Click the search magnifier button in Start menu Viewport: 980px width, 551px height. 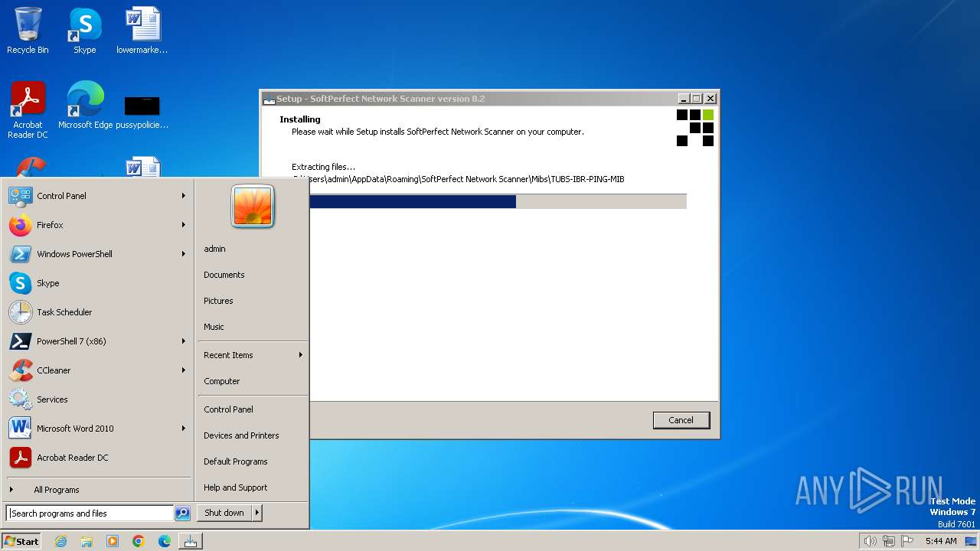[182, 514]
